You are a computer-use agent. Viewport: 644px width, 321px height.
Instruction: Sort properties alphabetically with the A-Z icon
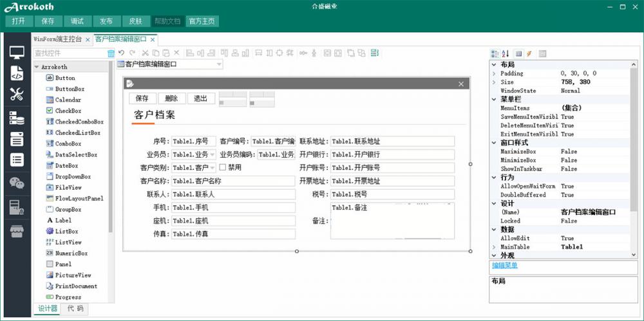tap(505, 53)
